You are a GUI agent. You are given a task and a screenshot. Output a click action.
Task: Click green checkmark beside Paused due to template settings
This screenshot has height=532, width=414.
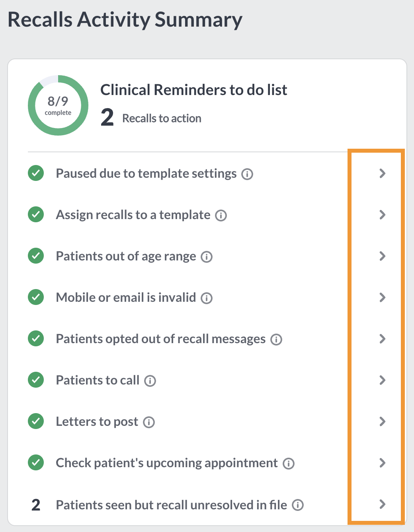[36, 173]
